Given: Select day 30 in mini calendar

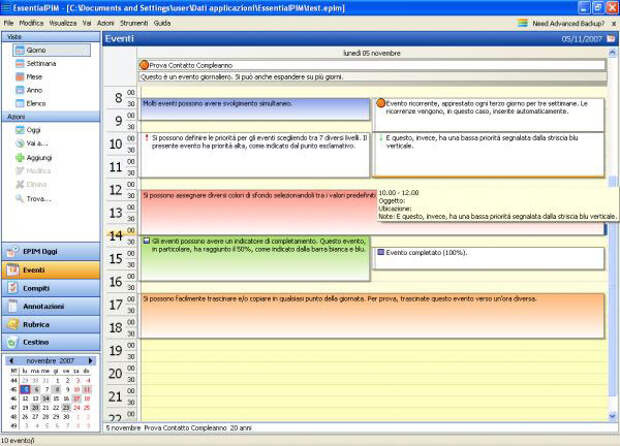Looking at the screenshot, I should point(66,417).
